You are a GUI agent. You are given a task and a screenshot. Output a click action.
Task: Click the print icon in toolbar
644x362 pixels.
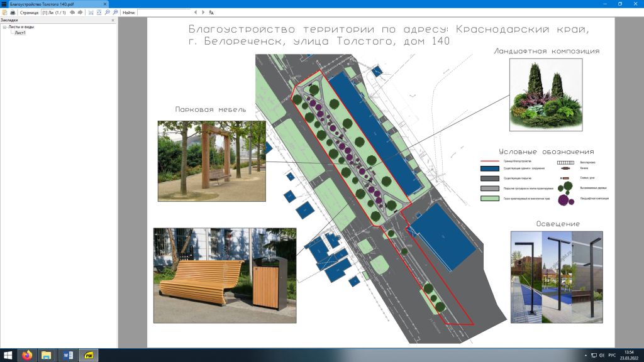pos(13,12)
